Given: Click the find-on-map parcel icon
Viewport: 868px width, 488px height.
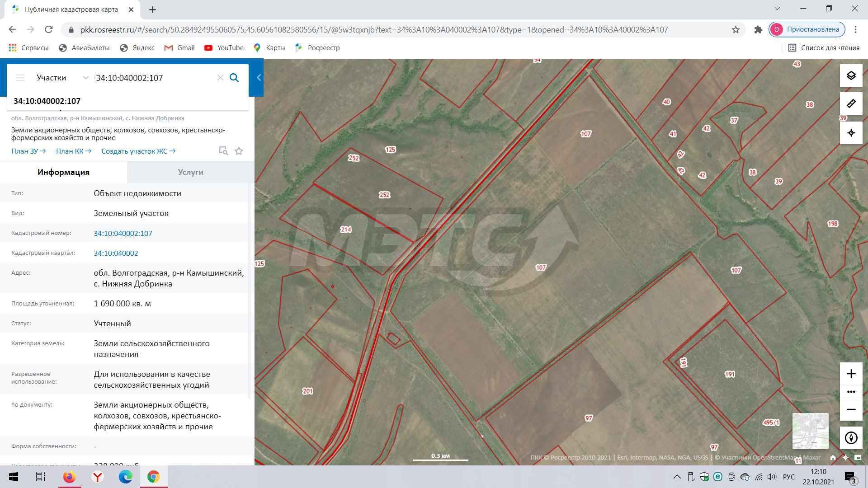Looking at the screenshot, I should click(x=223, y=151).
